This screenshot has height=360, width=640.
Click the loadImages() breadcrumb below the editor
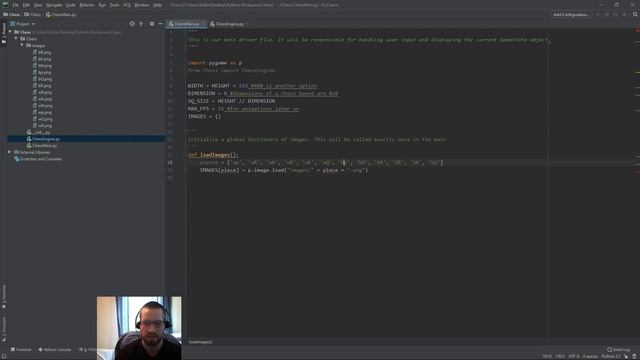click(x=200, y=342)
